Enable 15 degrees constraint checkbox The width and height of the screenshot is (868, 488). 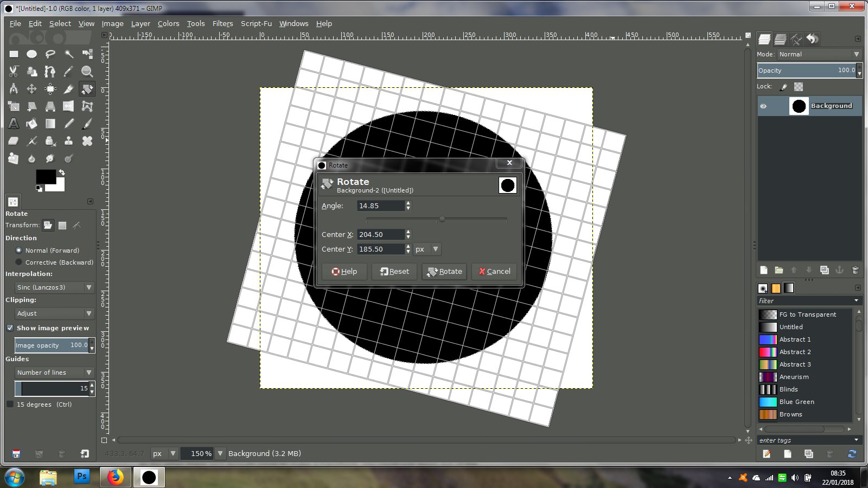tap(10, 404)
